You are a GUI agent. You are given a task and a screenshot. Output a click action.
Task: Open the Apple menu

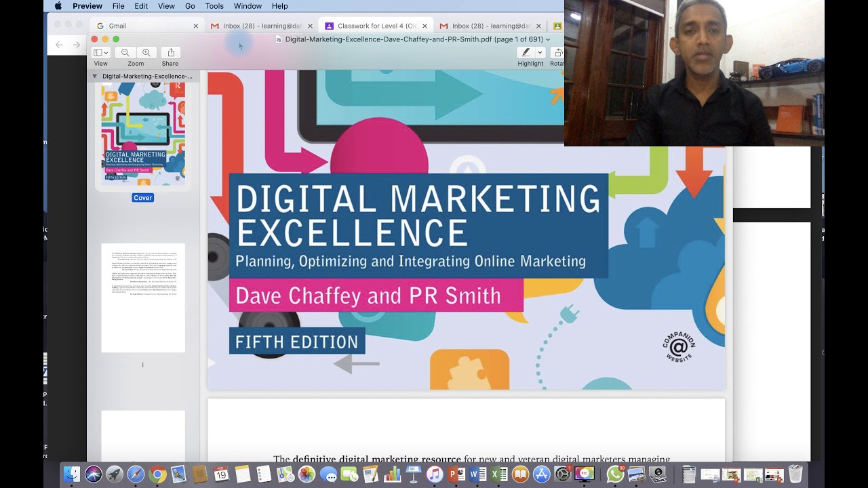click(x=58, y=6)
